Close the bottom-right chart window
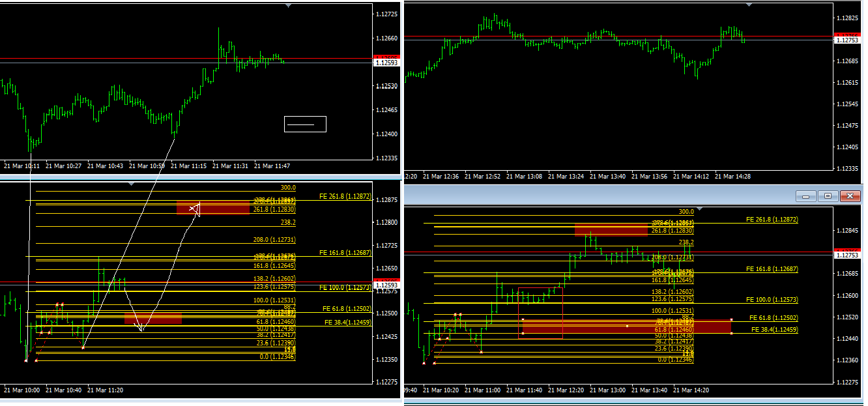The height and width of the screenshot is (406, 868). tap(850, 196)
